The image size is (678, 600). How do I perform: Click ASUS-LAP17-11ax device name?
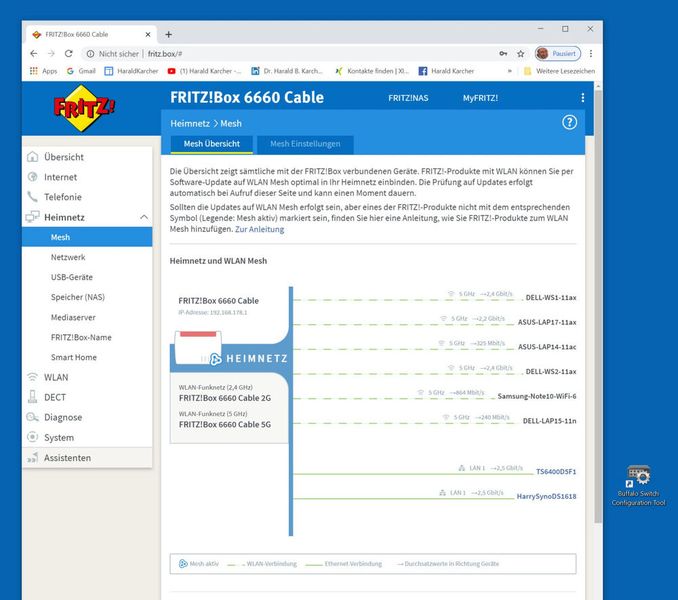click(x=547, y=322)
